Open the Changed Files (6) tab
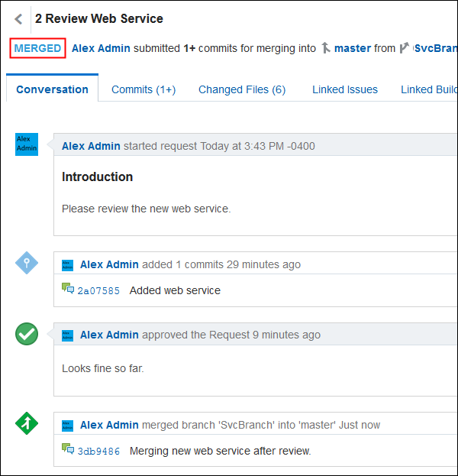The width and height of the screenshot is (458, 476). tap(242, 89)
